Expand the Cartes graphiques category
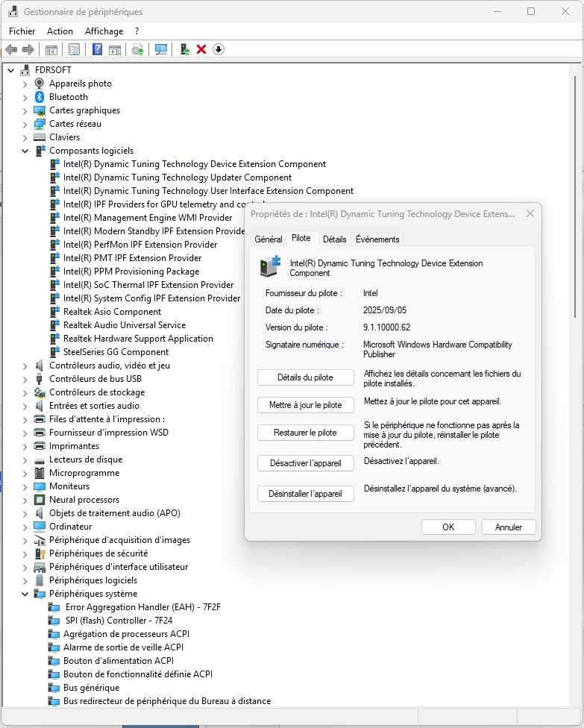584x728 pixels. click(x=25, y=110)
